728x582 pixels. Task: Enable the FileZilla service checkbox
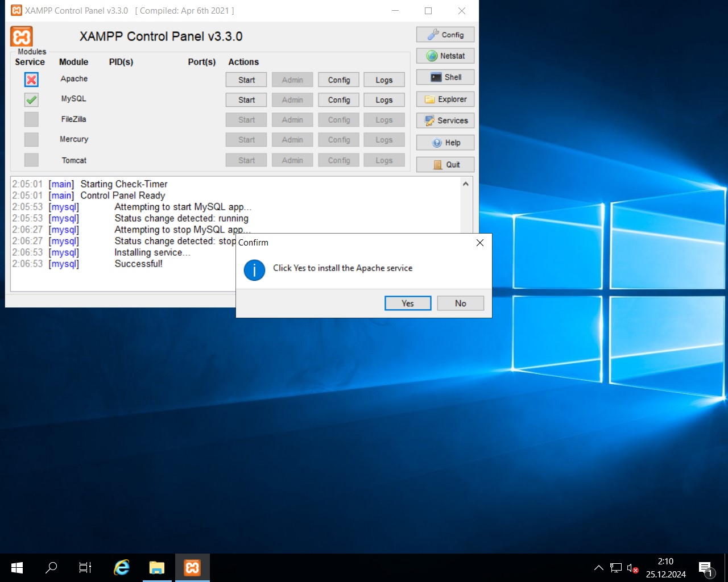pyautogui.click(x=31, y=119)
